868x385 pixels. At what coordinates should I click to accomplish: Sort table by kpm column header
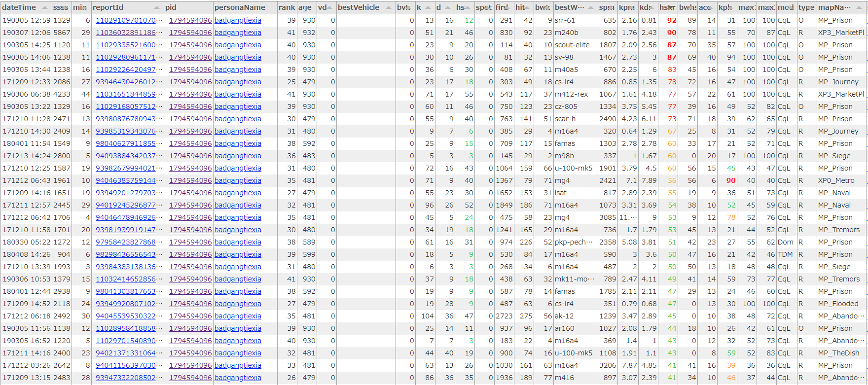[628, 7]
